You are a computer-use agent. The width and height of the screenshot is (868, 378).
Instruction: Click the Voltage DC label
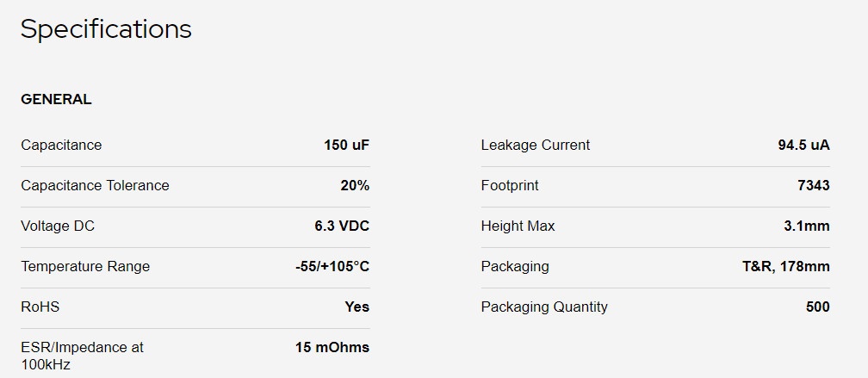click(59, 226)
